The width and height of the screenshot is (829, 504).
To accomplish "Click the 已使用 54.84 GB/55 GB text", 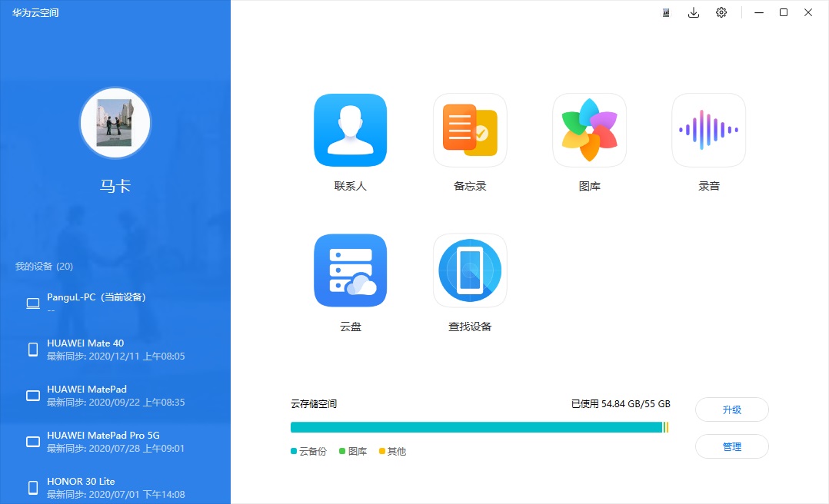I will (621, 404).
